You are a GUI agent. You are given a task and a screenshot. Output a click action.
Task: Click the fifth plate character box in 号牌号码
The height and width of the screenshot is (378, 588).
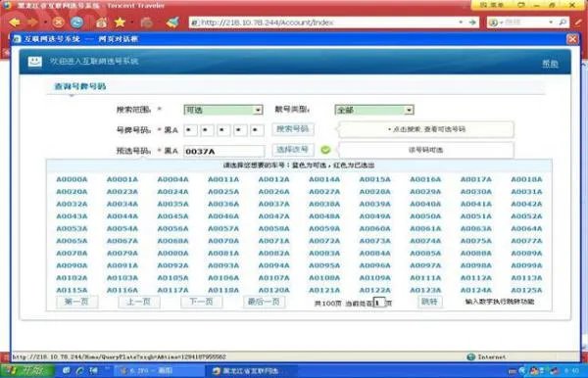point(257,130)
